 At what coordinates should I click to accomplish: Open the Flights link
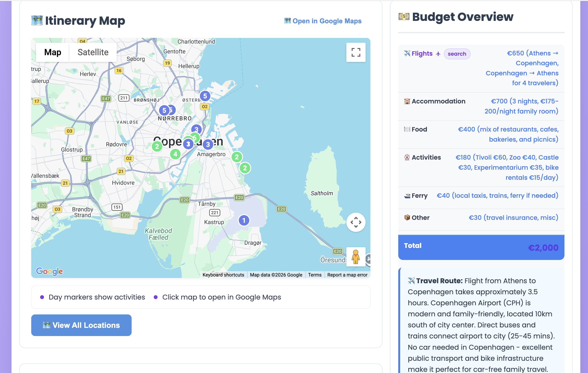click(422, 54)
